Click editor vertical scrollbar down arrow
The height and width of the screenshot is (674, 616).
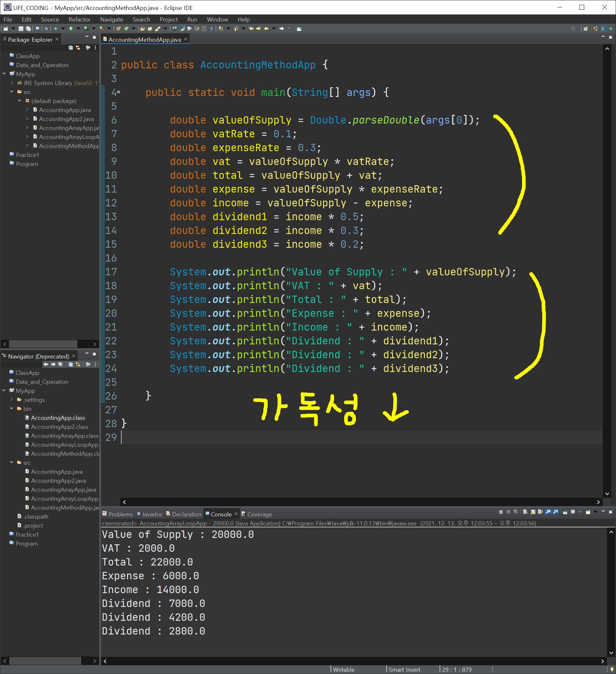607,494
